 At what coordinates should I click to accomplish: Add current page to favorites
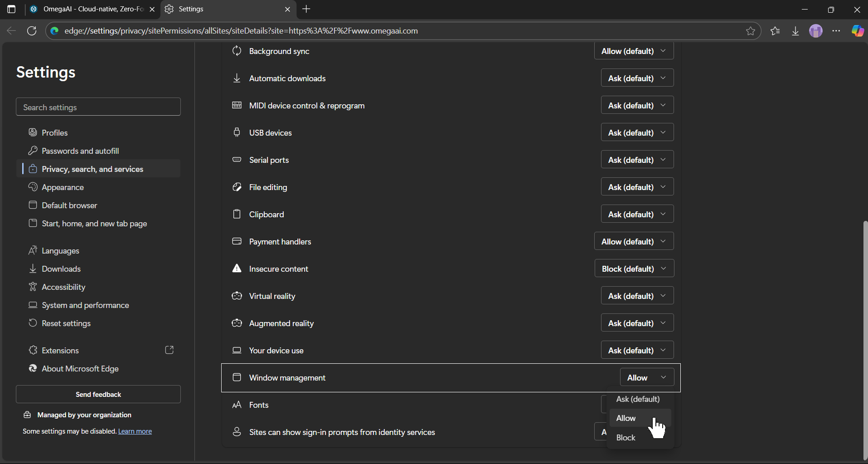pos(751,31)
